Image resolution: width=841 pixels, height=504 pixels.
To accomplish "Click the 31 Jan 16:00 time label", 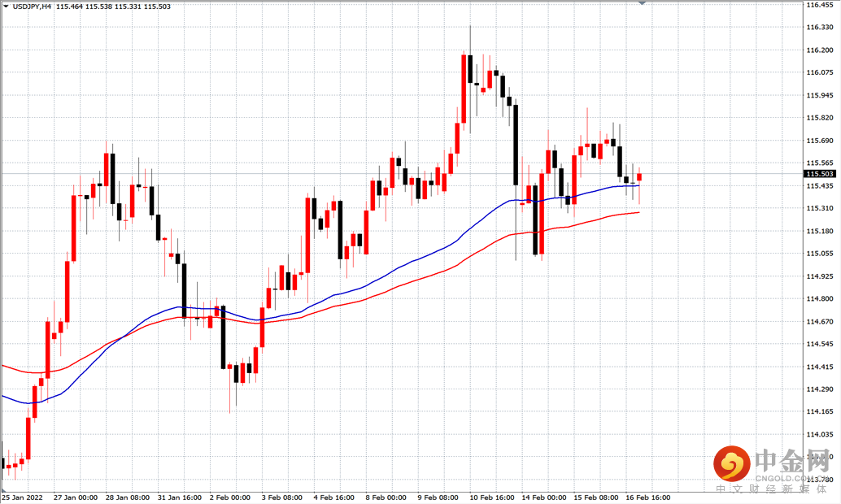I will click(x=180, y=497).
